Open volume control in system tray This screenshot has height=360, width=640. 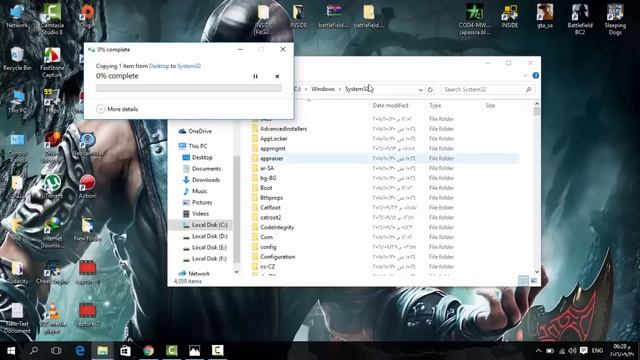[x=572, y=351]
